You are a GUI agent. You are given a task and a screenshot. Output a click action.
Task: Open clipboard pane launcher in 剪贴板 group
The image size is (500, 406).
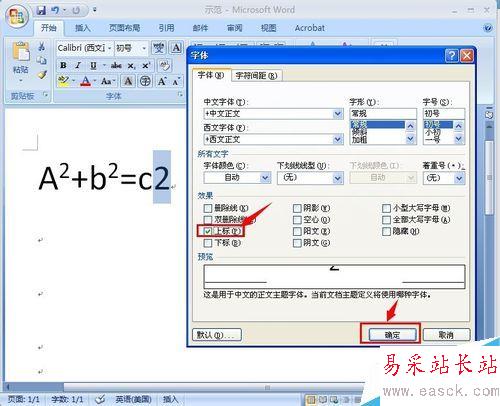click(46, 95)
